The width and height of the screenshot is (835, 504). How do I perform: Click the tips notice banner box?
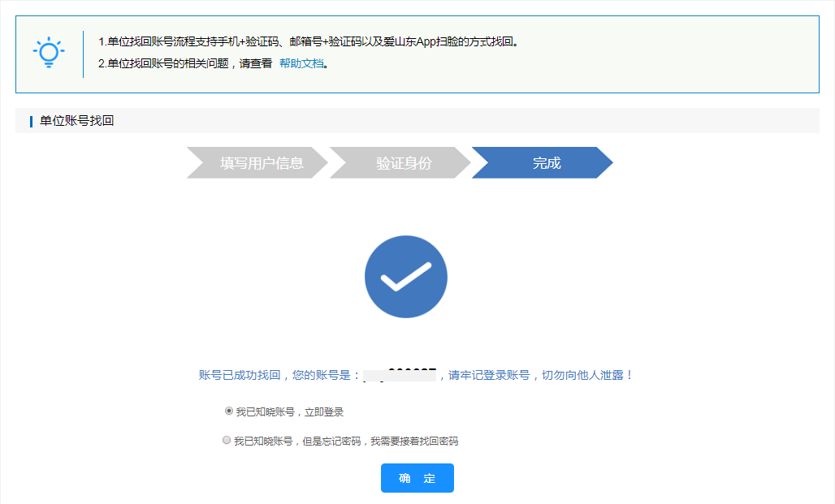pos(417,53)
